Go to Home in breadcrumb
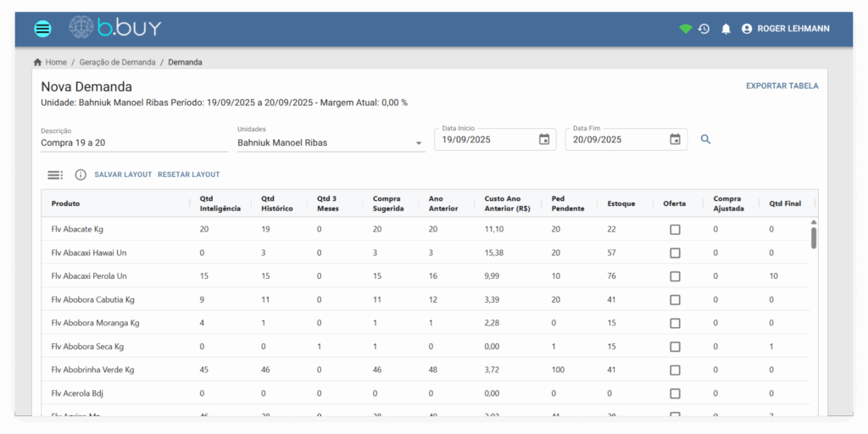 (55, 62)
